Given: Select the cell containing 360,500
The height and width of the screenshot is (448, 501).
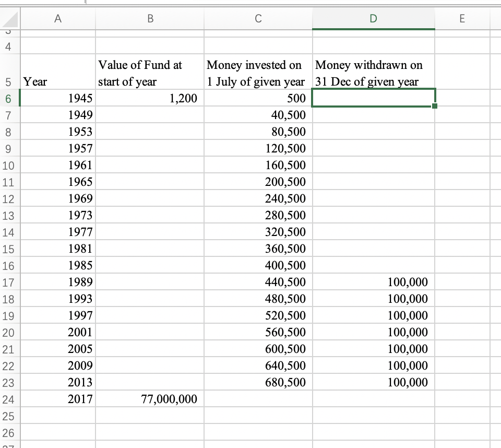Looking at the screenshot, I should (x=258, y=248).
